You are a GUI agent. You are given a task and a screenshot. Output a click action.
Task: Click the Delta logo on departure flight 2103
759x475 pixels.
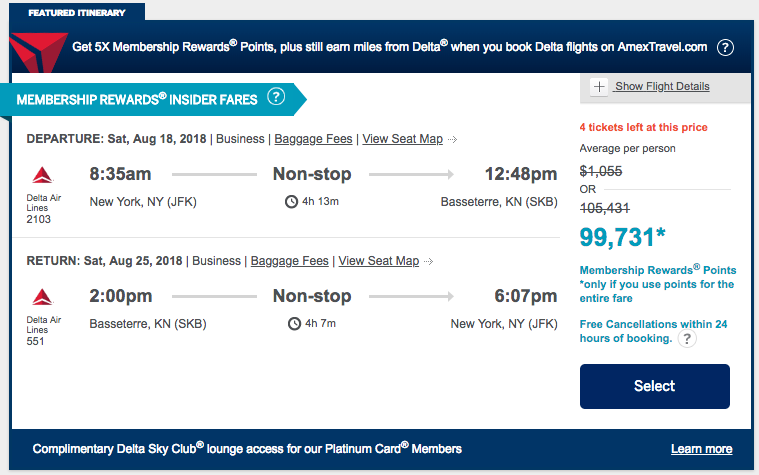click(42, 175)
